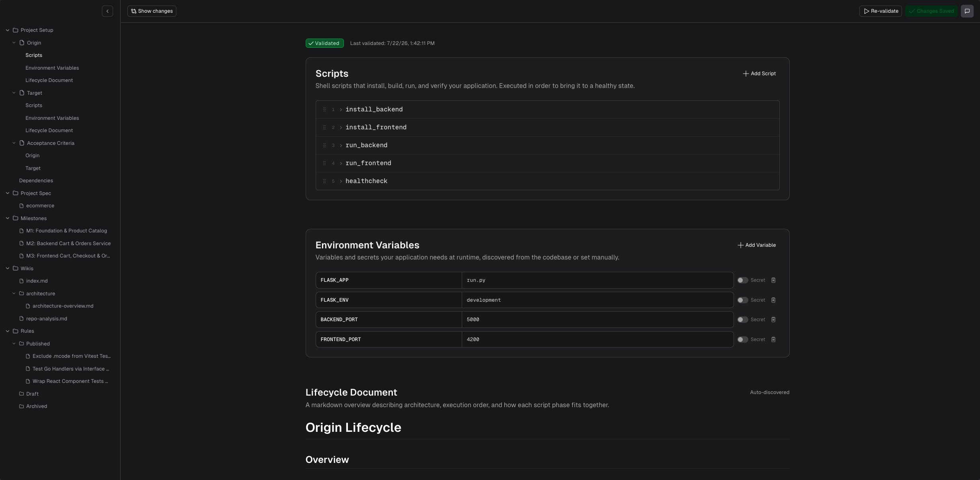The width and height of the screenshot is (980, 480).
Task: Open Exclude .mcode from Vitest rule
Action: coord(72,356)
